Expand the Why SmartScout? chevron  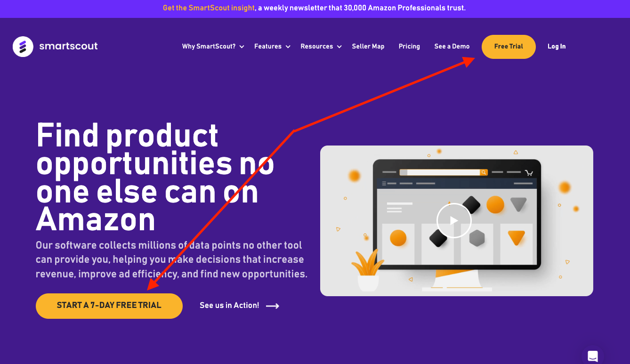tap(242, 47)
